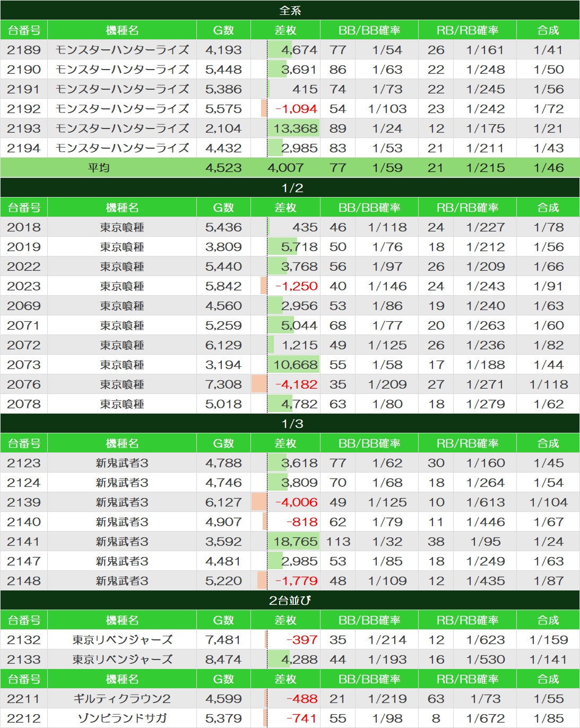Click the 5,718 difference value
Image resolution: width=580 pixels, height=728 pixels.
[299, 247]
